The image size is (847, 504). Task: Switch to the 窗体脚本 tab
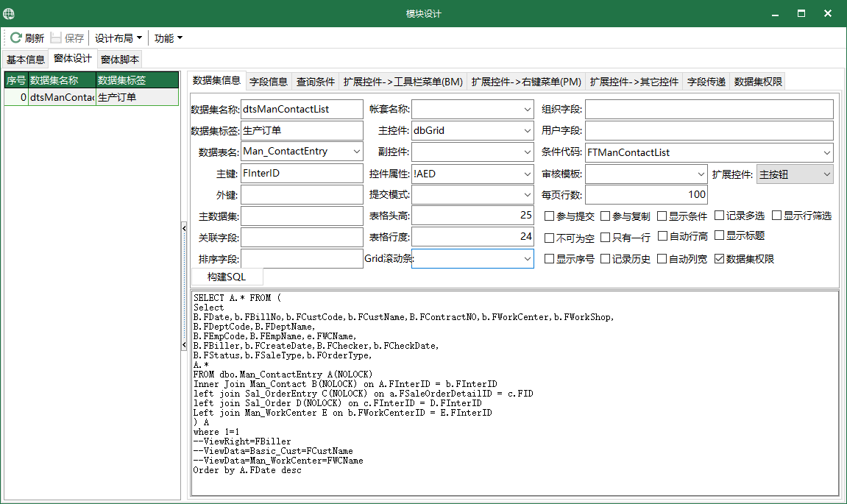[x=120, y=60]
